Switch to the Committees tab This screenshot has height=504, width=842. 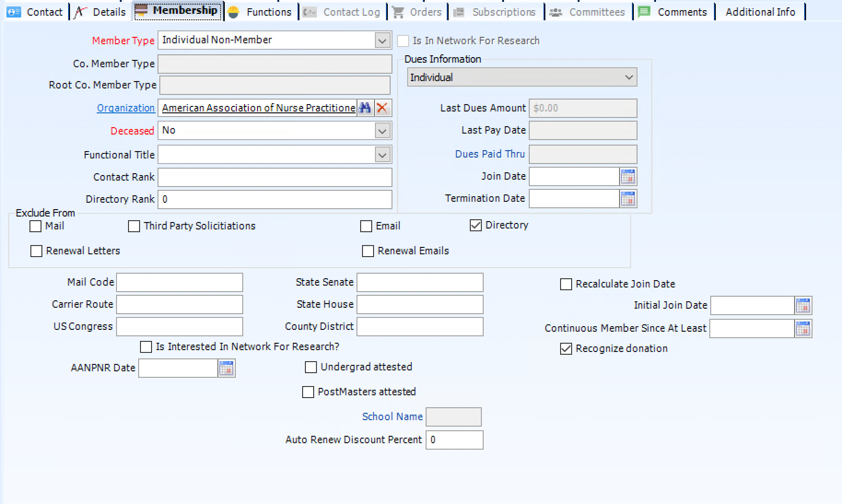[588, 12]
